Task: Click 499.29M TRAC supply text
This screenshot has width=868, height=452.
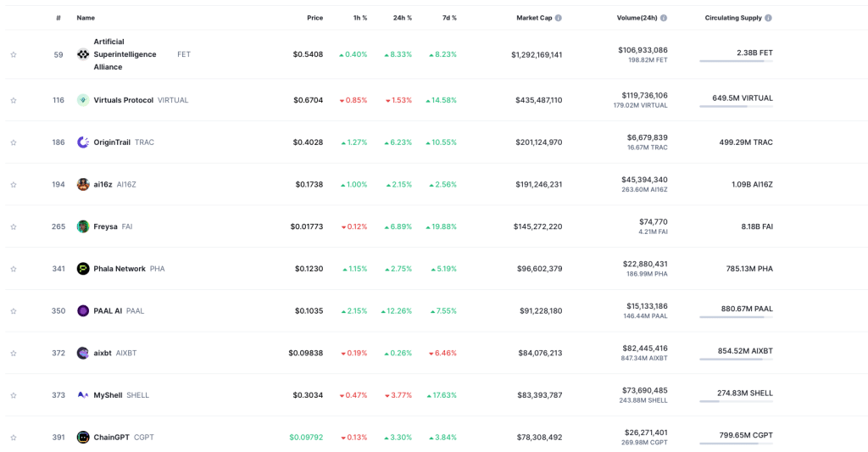Action: tap(746, 142)
